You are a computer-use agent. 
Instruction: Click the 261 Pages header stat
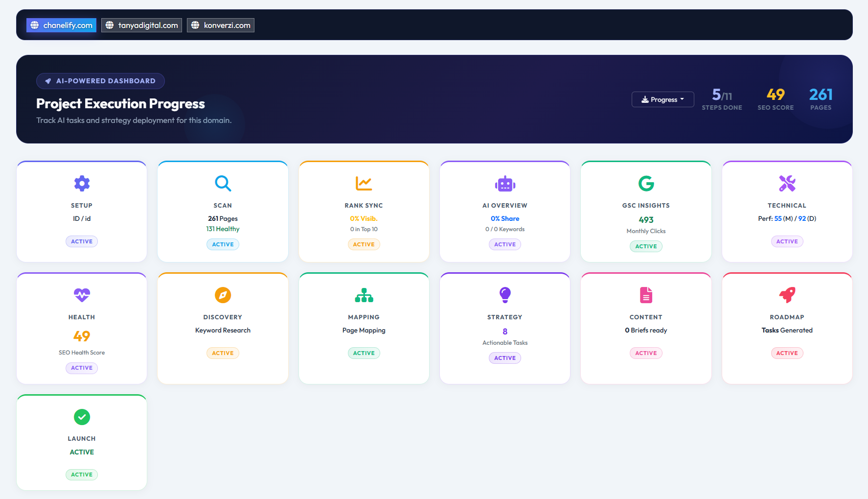tap(821, 99)
